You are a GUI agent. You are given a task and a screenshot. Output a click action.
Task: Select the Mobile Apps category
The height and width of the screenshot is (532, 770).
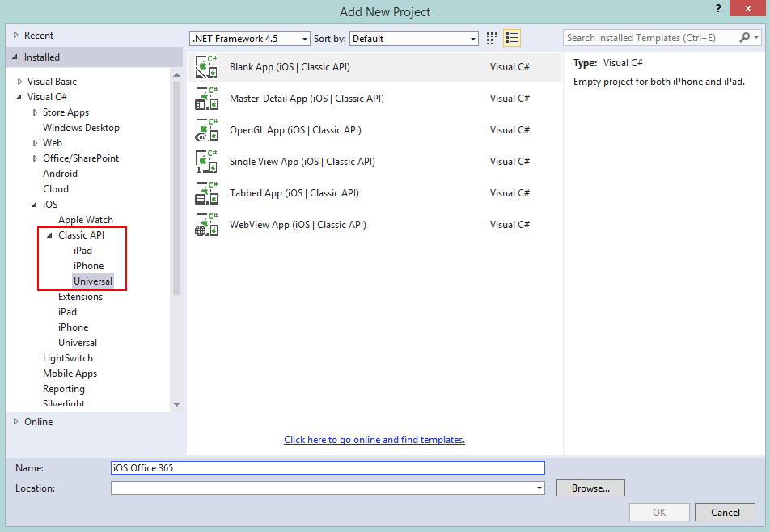[x=70, y=374]
